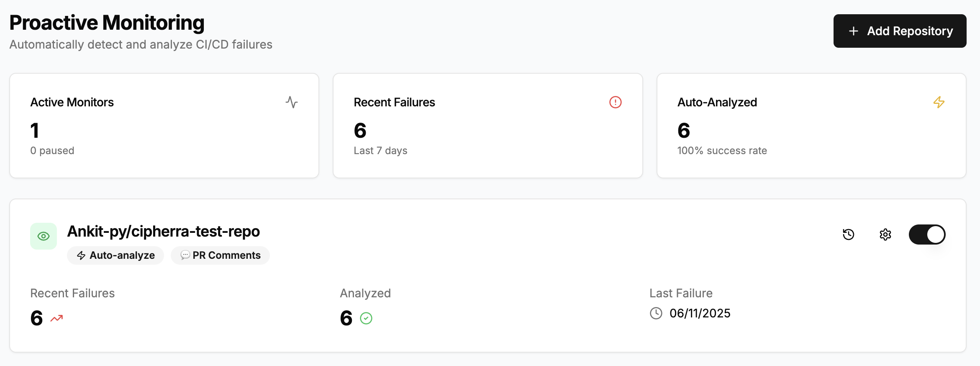The height and width of the screenshot is (366, 980).
Task: Select the Auto-Analyzed summary card
Action: point(812,126)
